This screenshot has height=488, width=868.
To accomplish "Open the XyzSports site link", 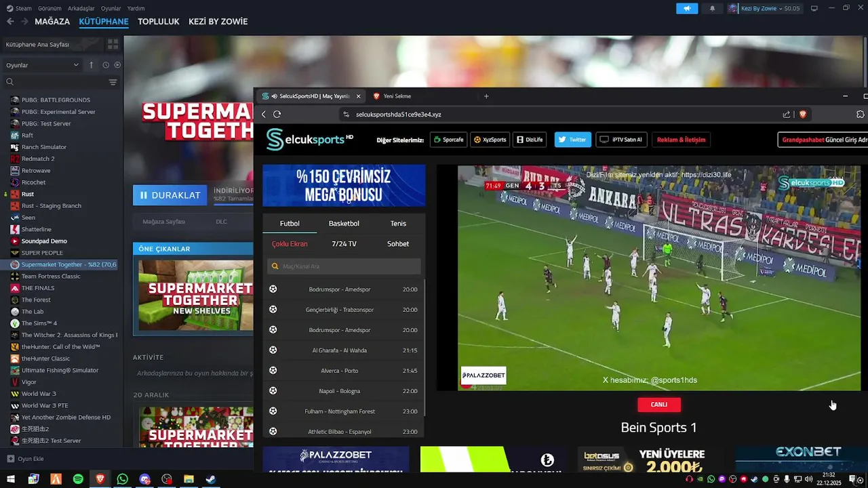I will [490, 140].
